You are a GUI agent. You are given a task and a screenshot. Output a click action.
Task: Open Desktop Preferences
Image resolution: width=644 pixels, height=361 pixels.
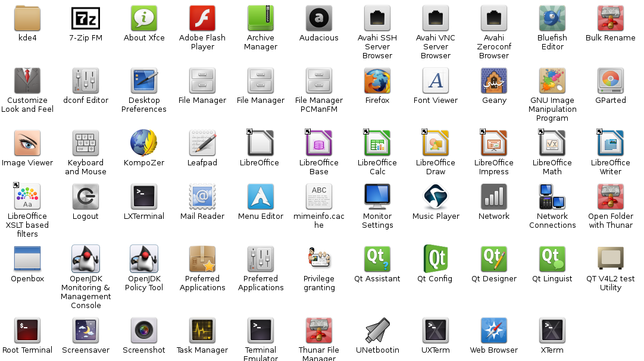click(x=144, y=81)
